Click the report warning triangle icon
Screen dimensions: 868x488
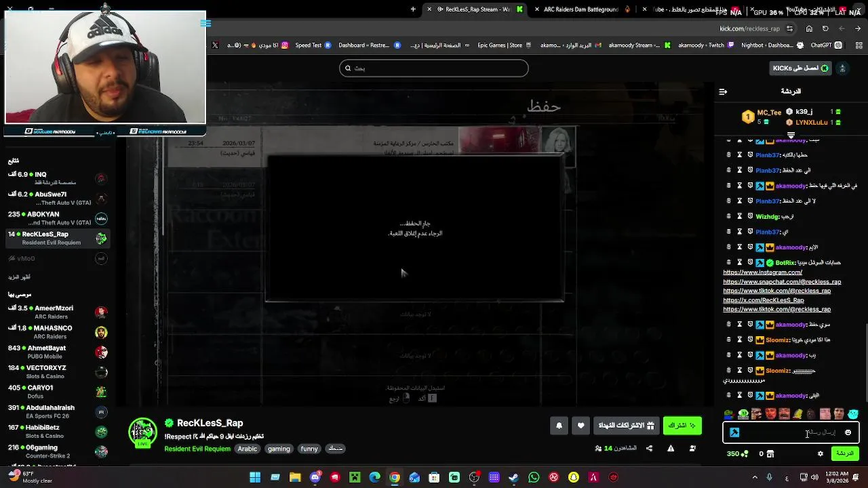tap(671, 448)
